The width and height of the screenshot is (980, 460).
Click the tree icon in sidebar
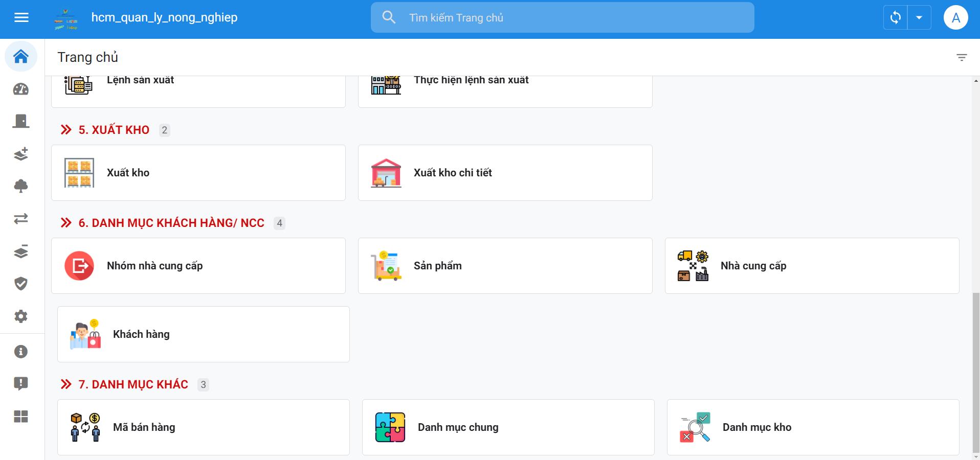pyautogui.click(x=21, y=186)
